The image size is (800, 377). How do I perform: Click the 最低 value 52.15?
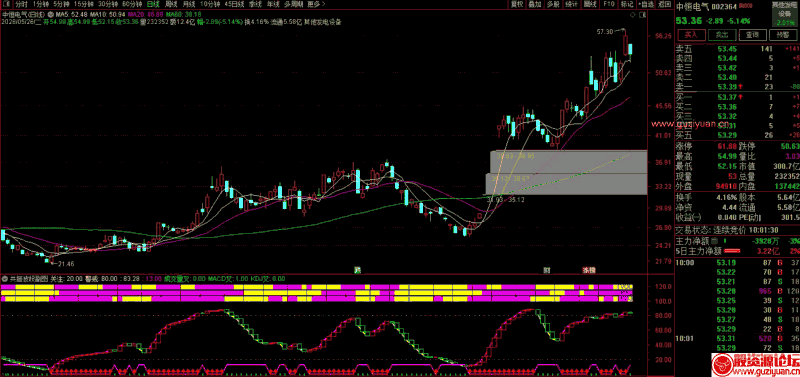726,165
